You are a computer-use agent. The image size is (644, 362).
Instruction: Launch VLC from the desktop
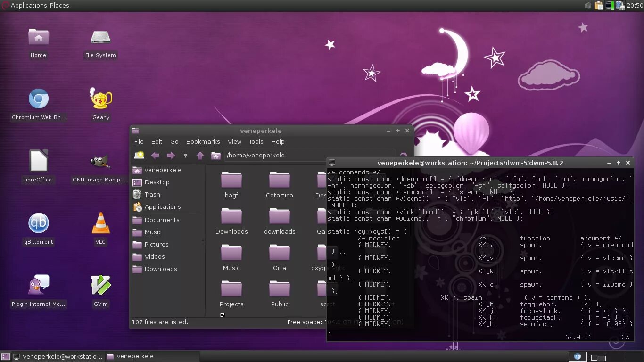pos(100,229)
